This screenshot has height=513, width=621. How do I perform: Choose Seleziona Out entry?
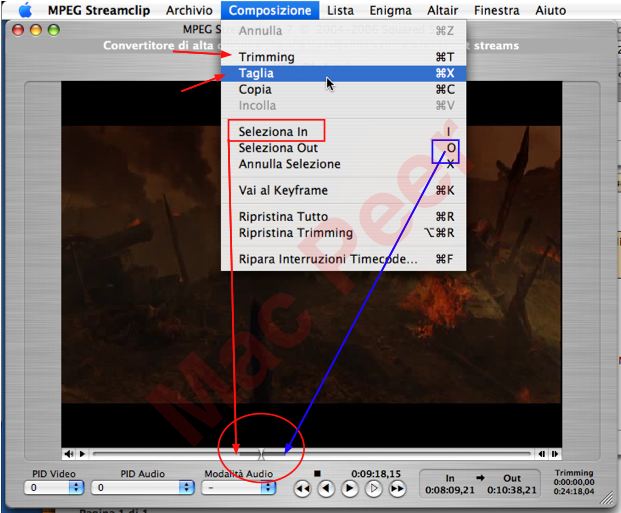coord(343,148)
